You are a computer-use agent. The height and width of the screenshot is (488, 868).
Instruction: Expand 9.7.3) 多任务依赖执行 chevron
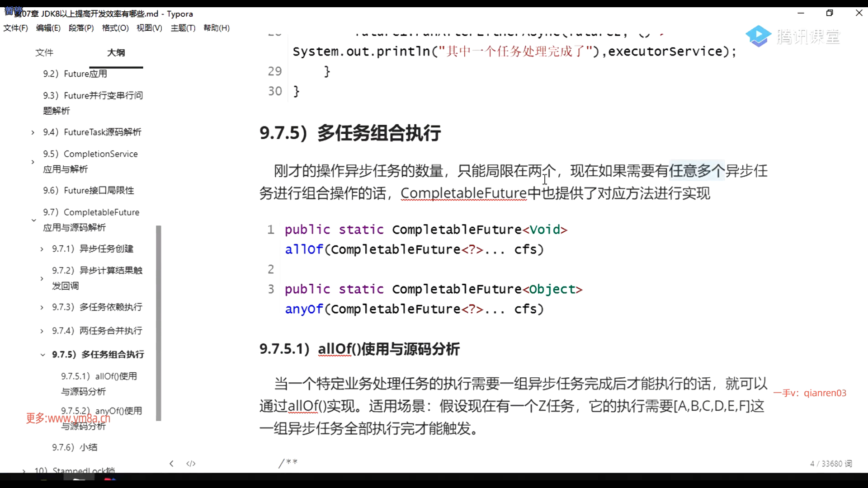[42, 308]
